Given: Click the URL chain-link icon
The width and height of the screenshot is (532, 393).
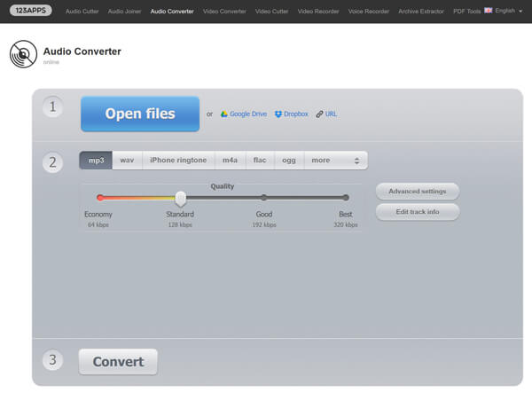Looking at the screenshot, I should (319, 114).
